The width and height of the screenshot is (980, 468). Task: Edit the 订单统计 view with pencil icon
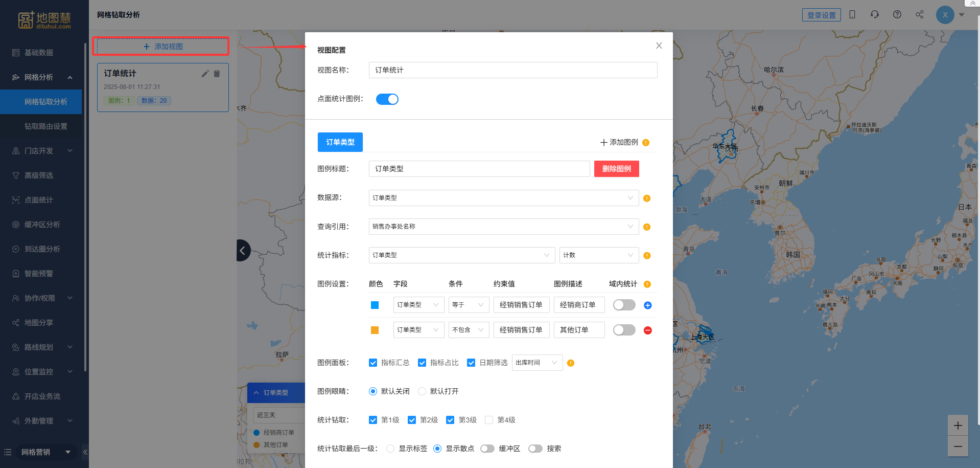[x=205, y=74]
